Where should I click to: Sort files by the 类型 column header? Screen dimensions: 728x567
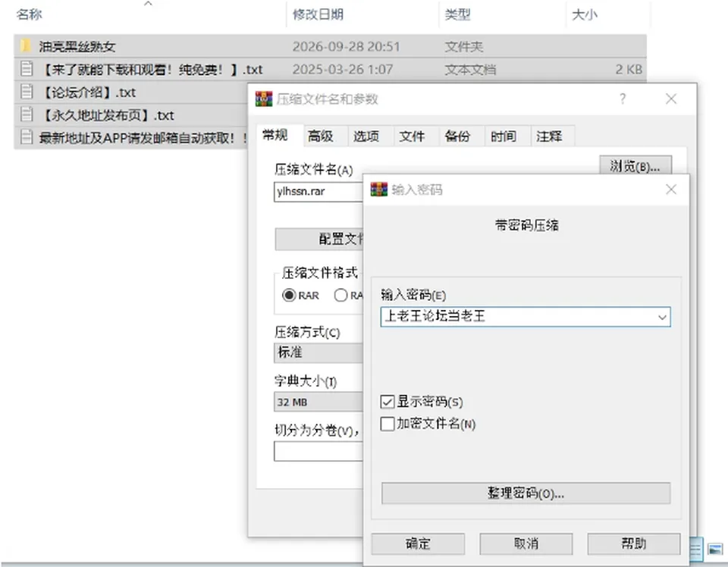(457, 14)
